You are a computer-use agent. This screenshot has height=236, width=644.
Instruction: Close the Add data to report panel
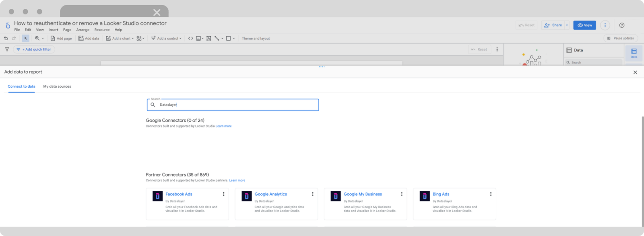click(x=635, y=72)
